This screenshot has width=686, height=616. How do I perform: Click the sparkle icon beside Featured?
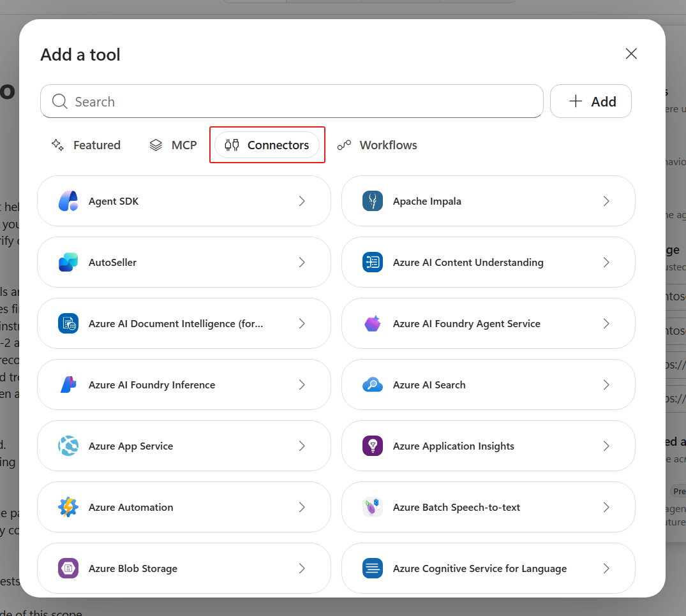coord(57,145)
